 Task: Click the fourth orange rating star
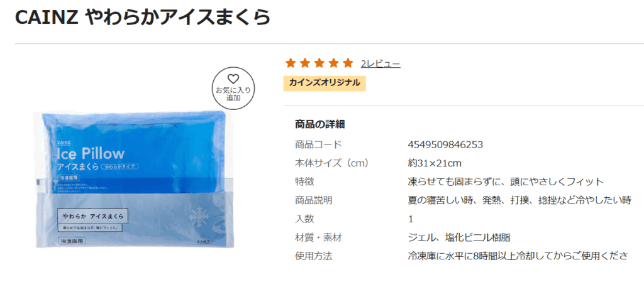pyautogui.click(x=333, y=63)
